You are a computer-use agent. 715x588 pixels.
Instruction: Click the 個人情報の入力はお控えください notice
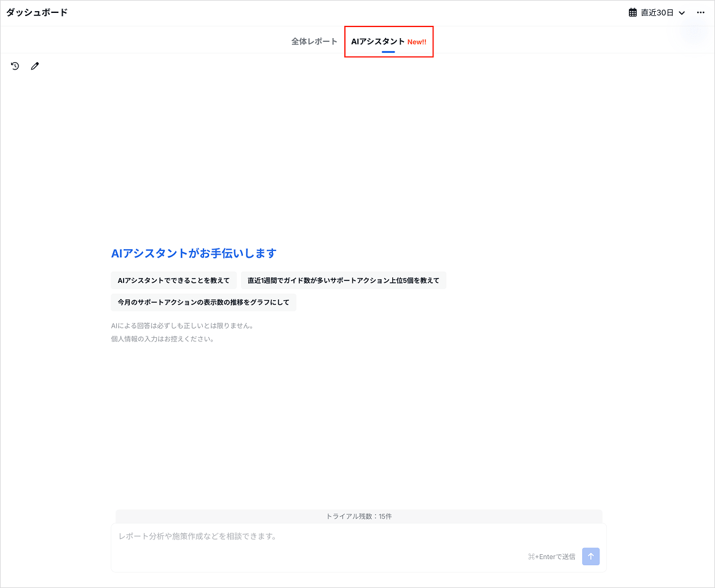coord(162,339)
